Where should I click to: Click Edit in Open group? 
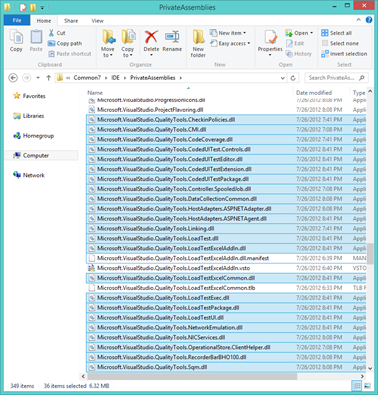click(x=295, y=43)
